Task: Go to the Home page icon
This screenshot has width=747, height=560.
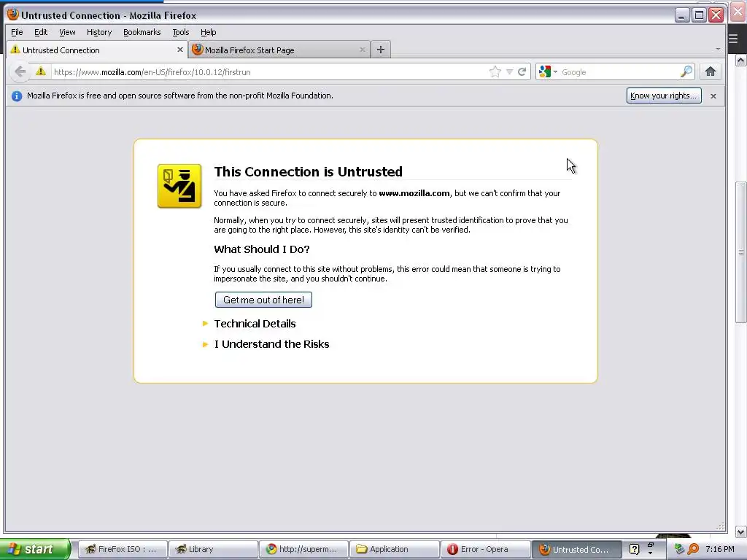Action: pyautogui.click(x=711, y=72)
